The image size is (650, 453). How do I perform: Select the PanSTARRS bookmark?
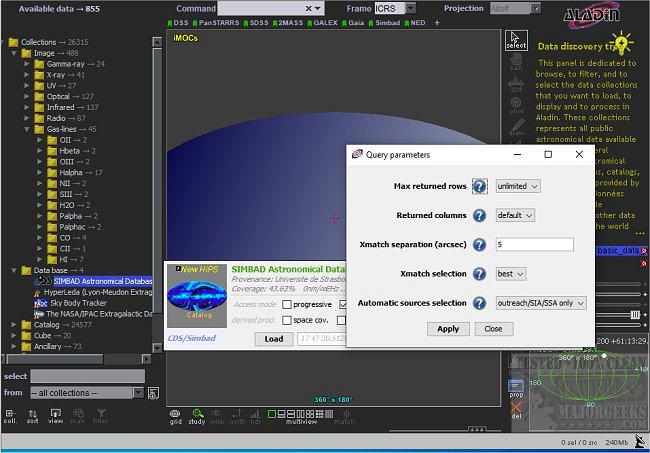coord(220,22)
